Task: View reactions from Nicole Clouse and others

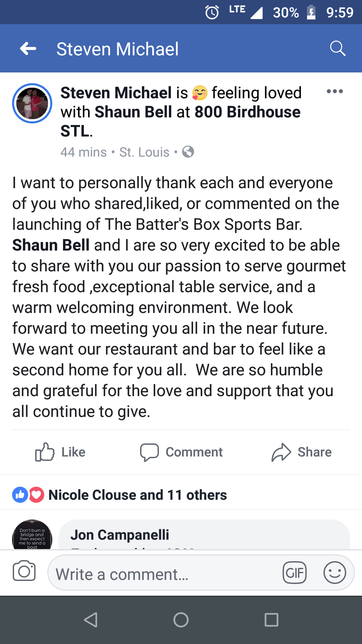Action: point(137,495)
